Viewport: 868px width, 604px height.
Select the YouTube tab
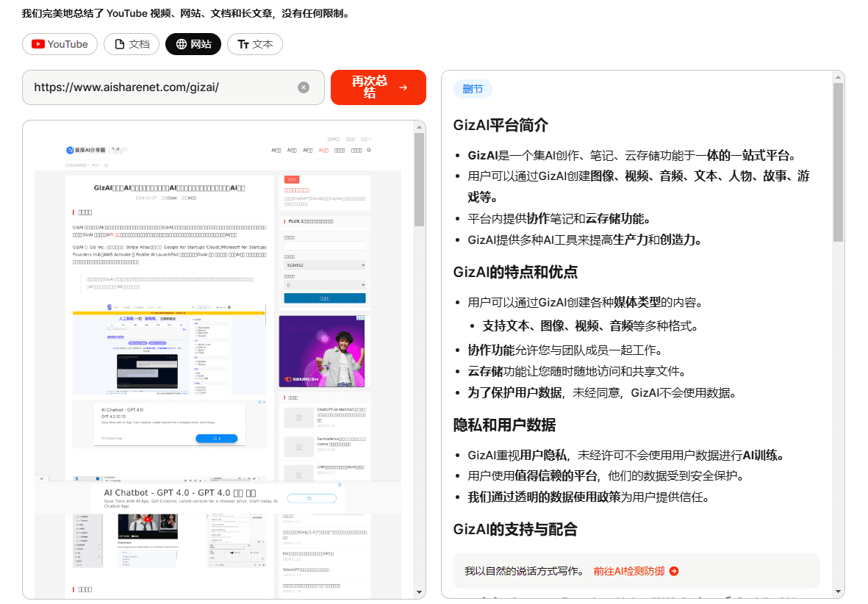pyautogui.click(x=60, y=44)
